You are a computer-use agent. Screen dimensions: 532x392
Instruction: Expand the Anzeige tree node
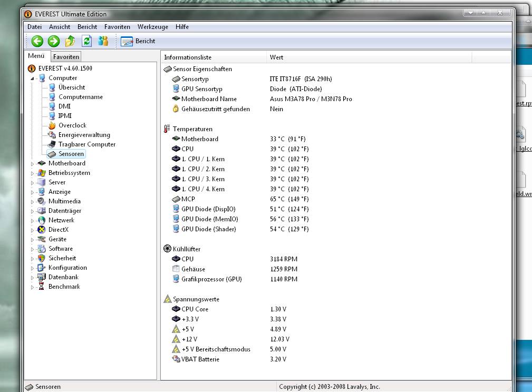(33, 192)
